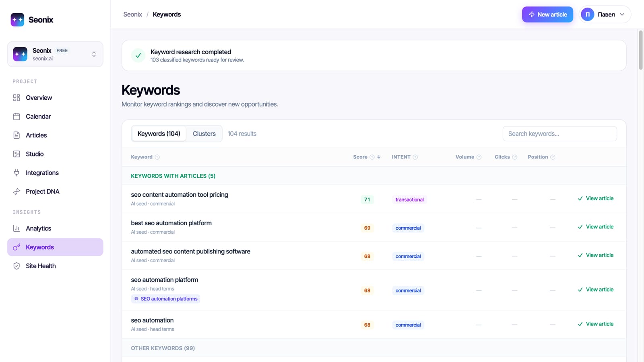Open the Articles document icon
This screenshot has height=362, width=644.
click(x=17, y=135)
